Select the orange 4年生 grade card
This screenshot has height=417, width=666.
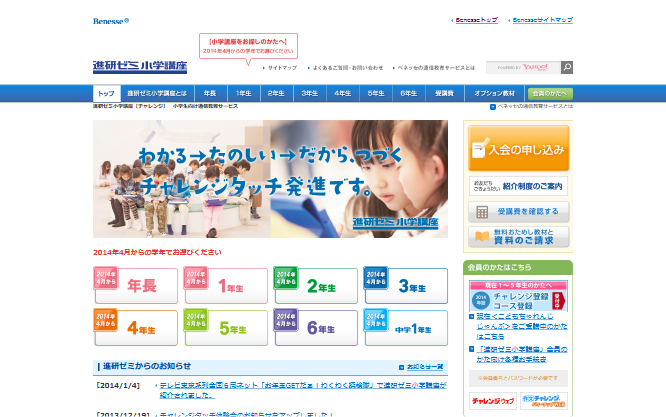(x=135, y=327)
